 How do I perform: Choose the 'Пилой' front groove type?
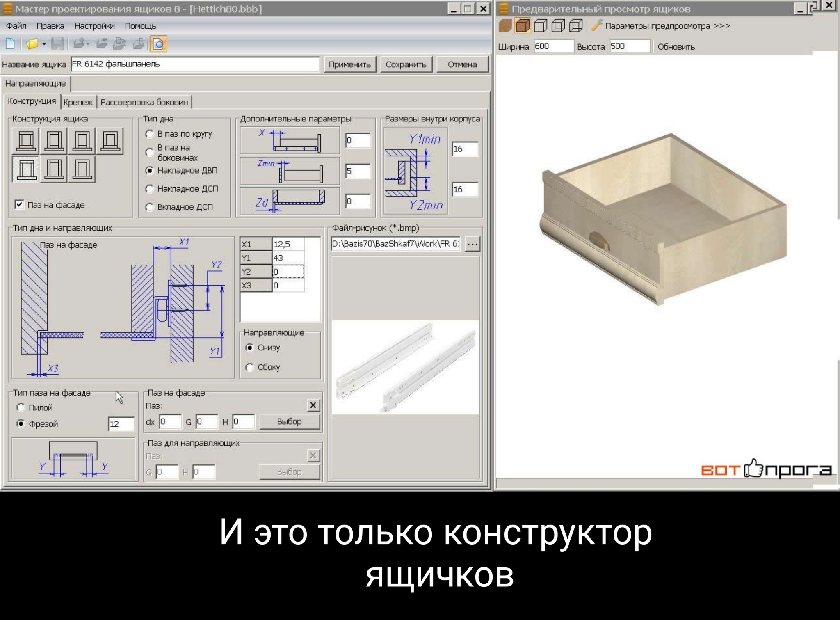21,407
